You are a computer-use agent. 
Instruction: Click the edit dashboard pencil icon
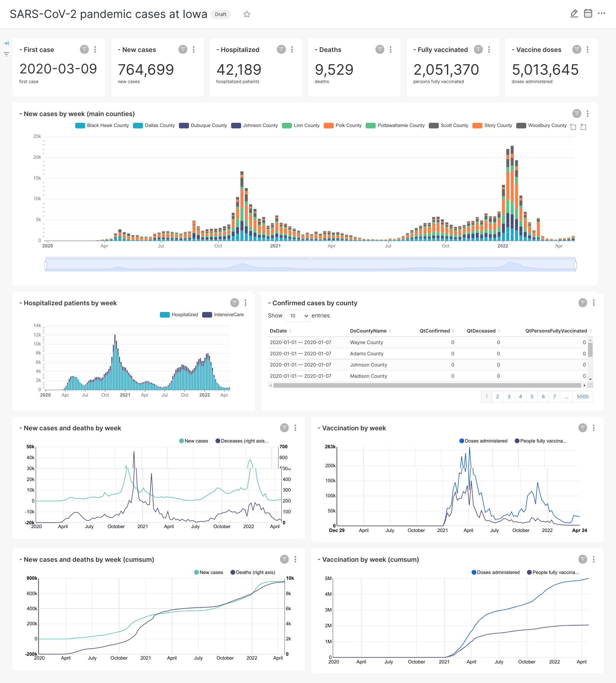[574, 14]
